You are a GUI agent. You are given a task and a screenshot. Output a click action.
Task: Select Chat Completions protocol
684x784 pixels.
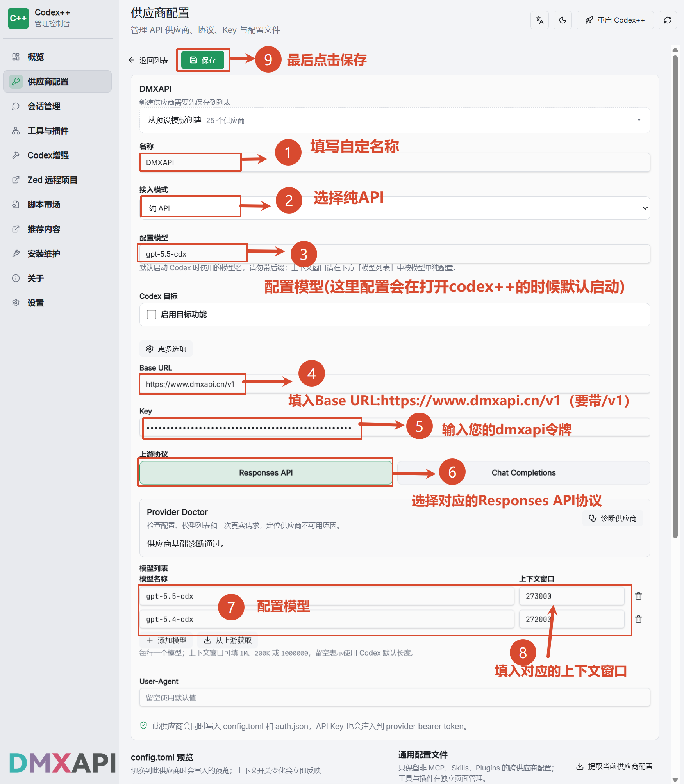(x=523, y=472)
